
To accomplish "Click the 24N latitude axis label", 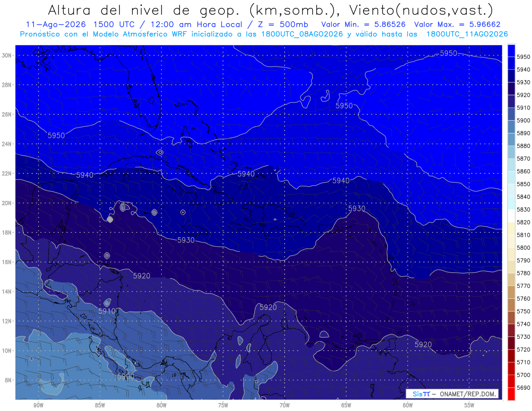I will point(7,144).
